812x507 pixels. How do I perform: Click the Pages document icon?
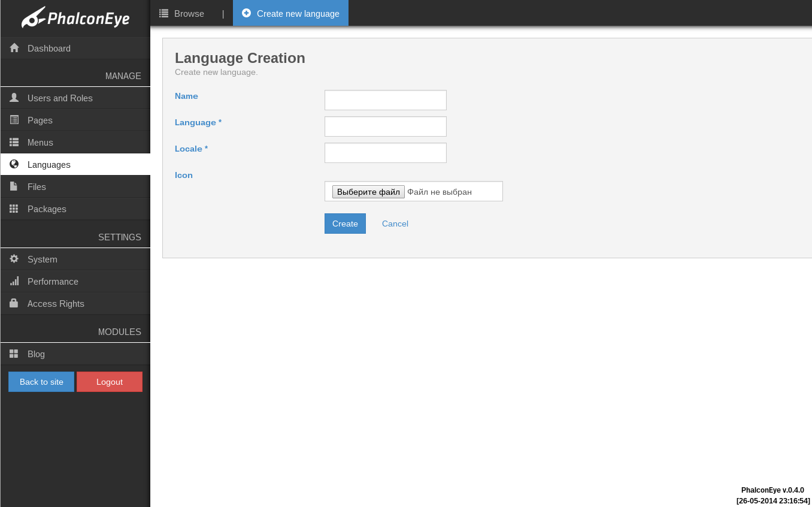[x=14, y=120]
